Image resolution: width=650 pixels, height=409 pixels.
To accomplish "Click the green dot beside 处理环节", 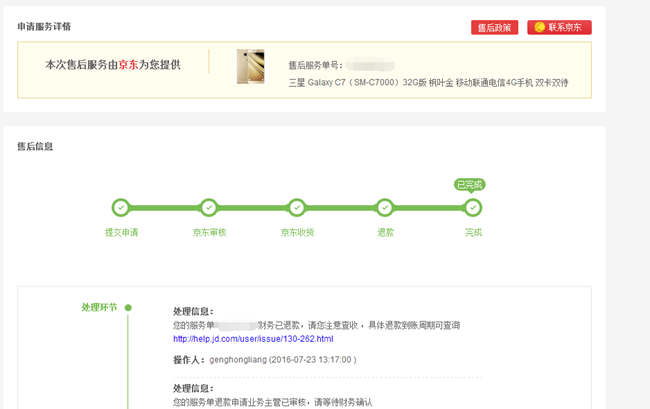I will (128, 308).
